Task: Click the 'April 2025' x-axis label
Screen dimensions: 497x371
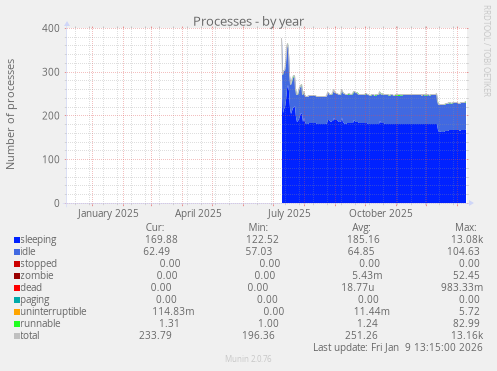Action: pos(198,213)
